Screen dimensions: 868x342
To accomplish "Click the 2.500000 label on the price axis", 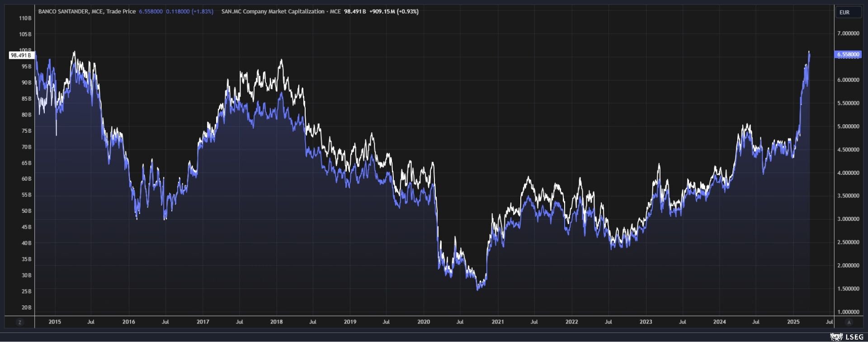I will pos(848,243).
